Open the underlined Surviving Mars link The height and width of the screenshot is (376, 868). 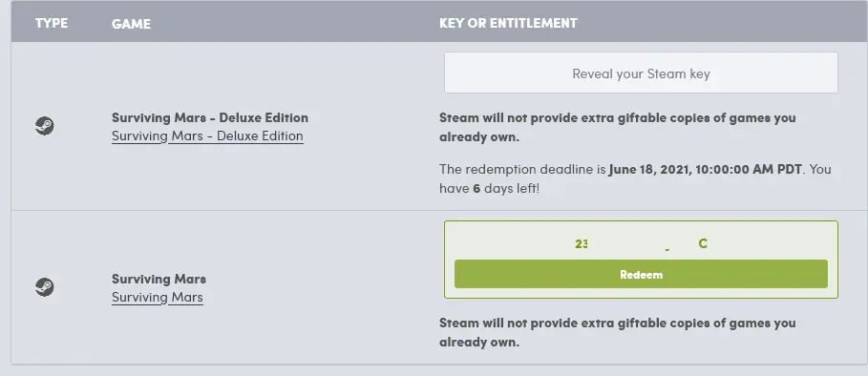click(x=158, y=297)
